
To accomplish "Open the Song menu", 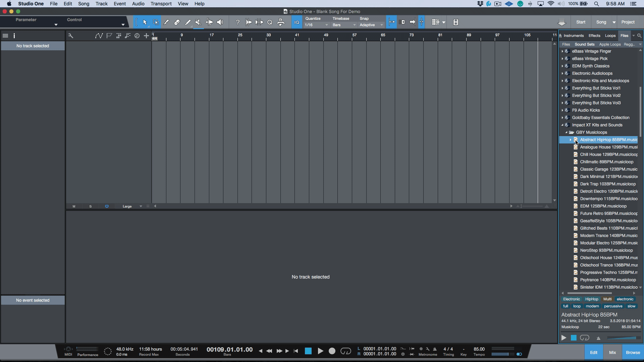I will click(84, 4).
